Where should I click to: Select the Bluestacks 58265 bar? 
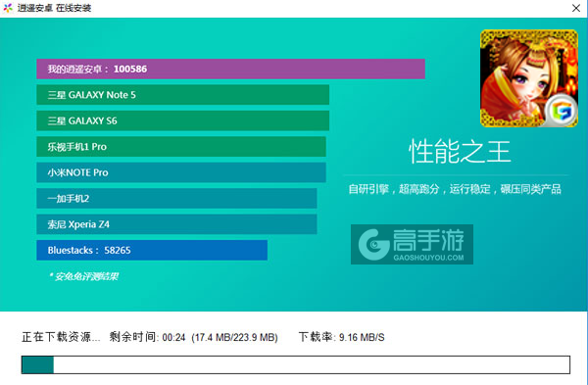pos(152,250)
